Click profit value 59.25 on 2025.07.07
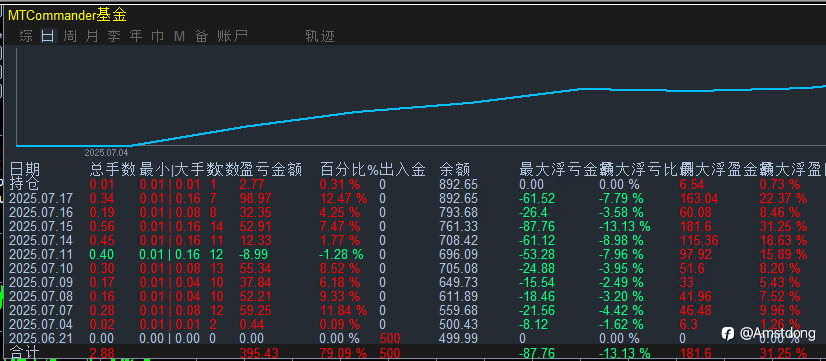 tap(255, 310)
